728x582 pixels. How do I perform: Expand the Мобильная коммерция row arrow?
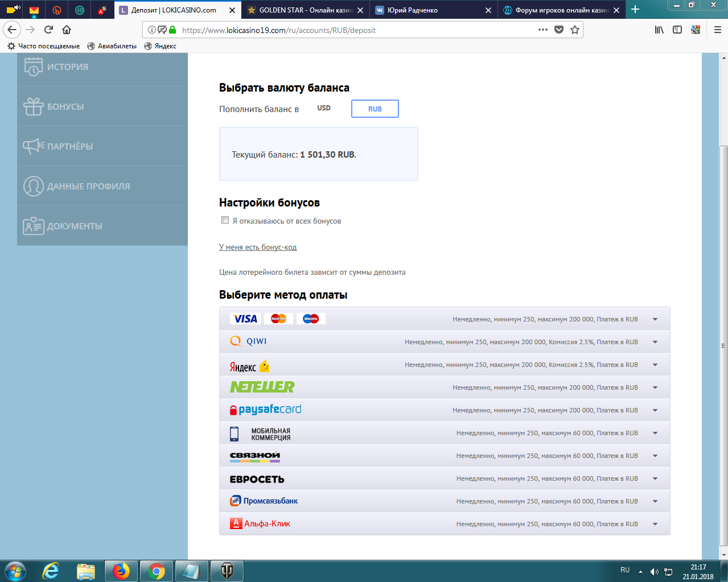(655, 433)
